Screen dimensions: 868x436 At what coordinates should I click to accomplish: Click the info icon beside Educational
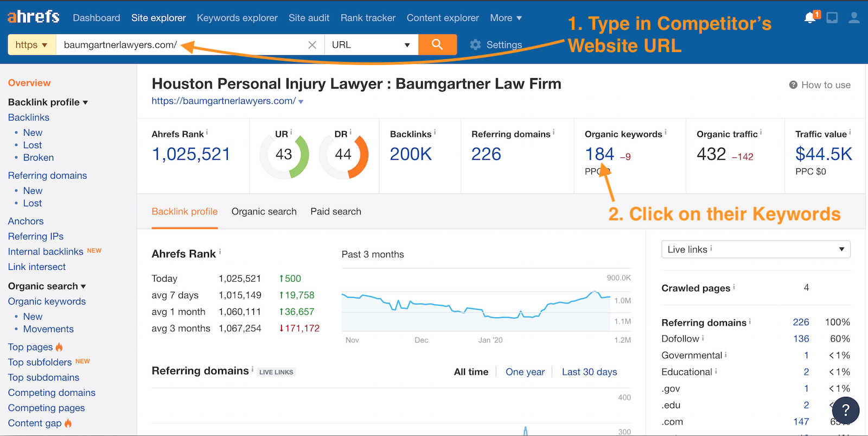pos(716,370)
